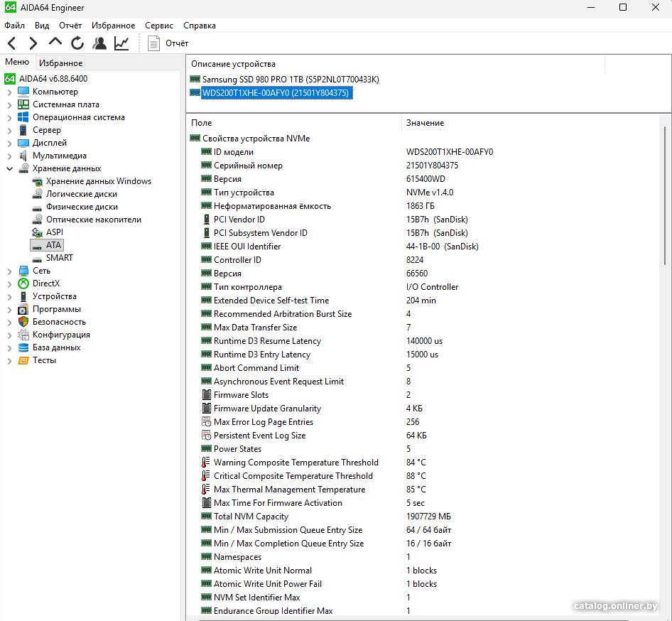Click the Warning Composite Temperature Threshold thermometer icon
Image resolution: width=672 pixels, height=621 pixels.
click(x=206, y=463)
